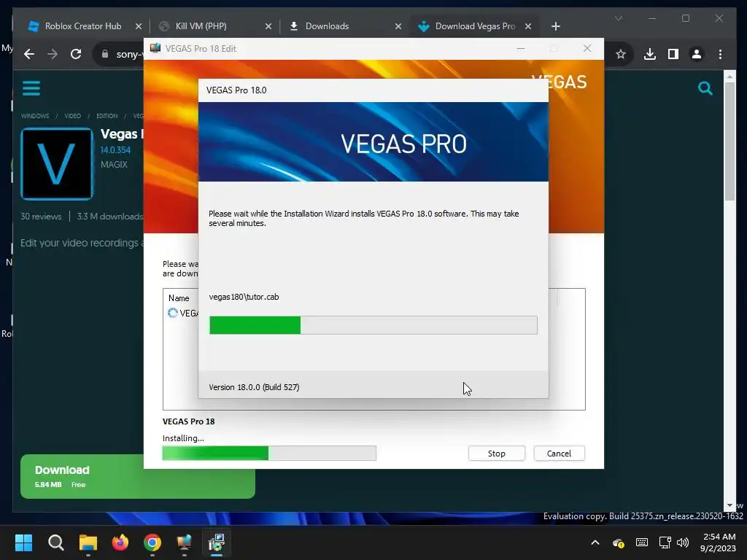Close the Download Vegas Pro tab

(528, 26)
